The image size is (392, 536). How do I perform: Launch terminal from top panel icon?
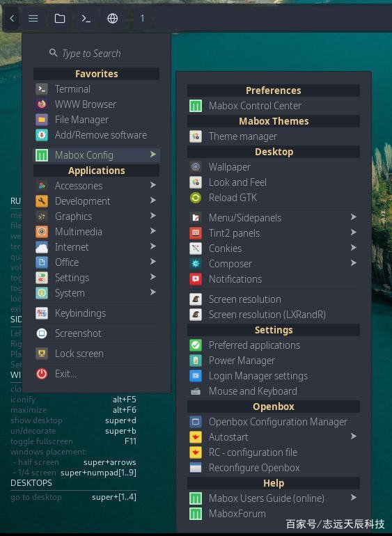(x=86, y=18)
